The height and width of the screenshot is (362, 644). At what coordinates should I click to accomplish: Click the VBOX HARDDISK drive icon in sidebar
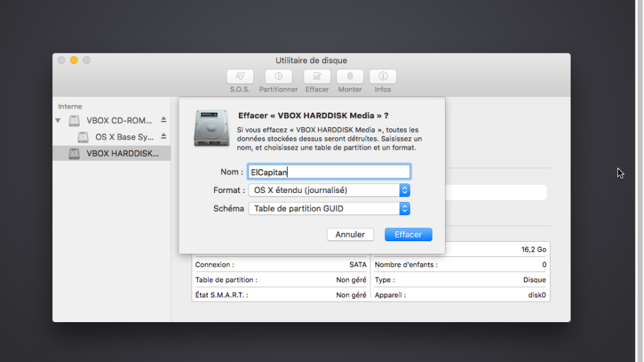74,153
